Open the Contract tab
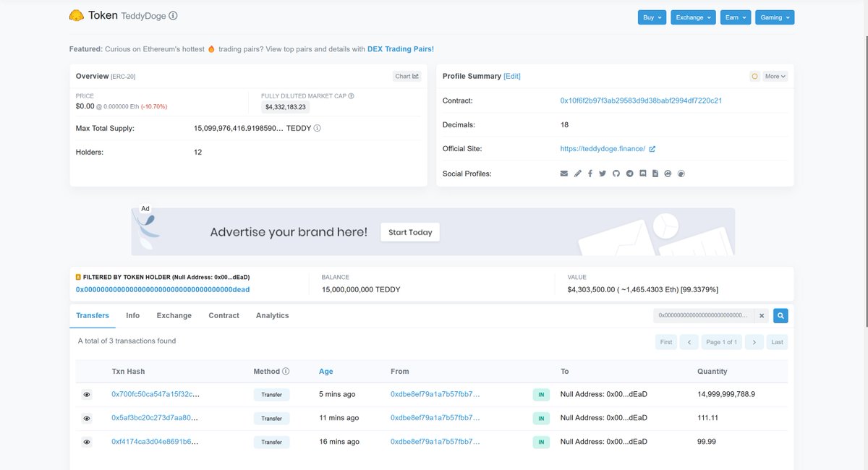Image resolution: width=868 pixels, height=470 pixels. click(224, 316)
